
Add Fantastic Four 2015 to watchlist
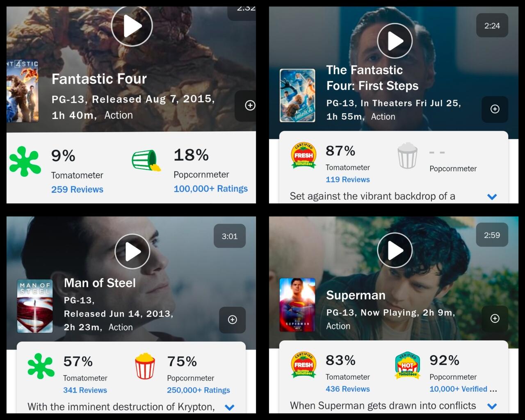(250, 105)
